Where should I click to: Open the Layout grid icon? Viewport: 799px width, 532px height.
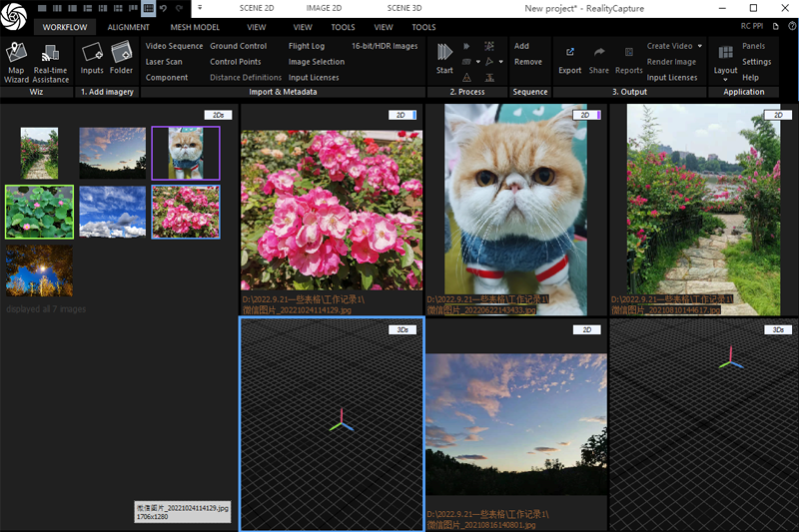tap(726, 52)
